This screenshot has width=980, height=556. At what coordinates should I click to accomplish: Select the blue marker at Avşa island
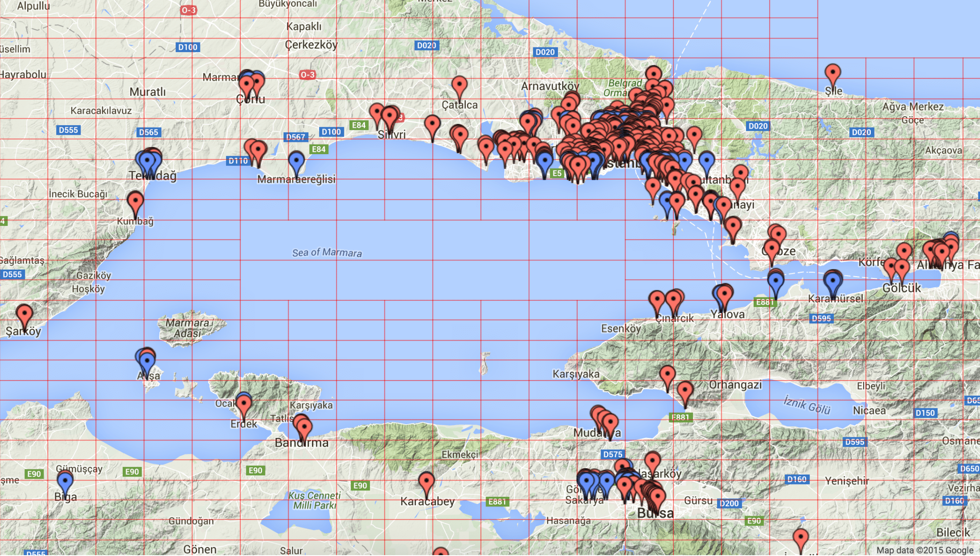tap(147, 361)
